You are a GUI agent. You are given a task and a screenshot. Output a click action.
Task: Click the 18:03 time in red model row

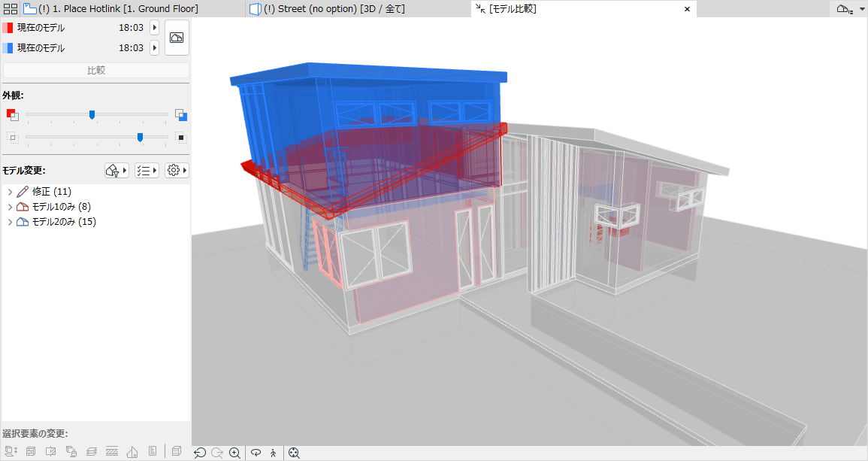click(x=132, y=28)
